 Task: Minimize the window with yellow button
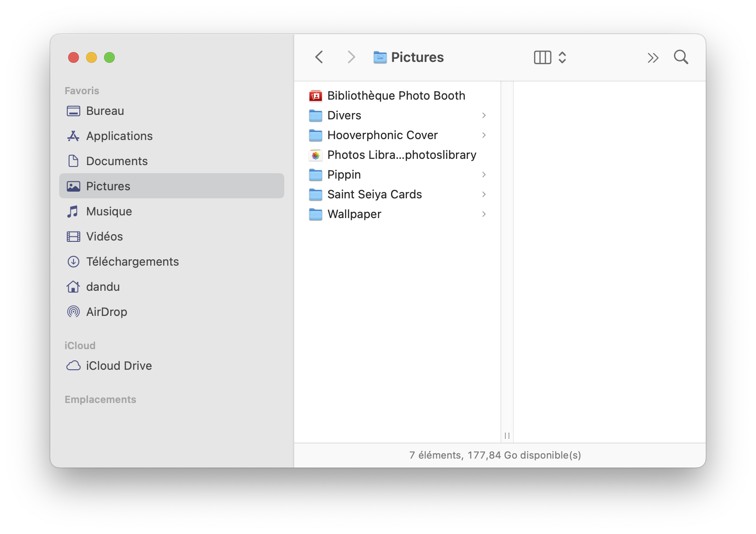point(91,57)
